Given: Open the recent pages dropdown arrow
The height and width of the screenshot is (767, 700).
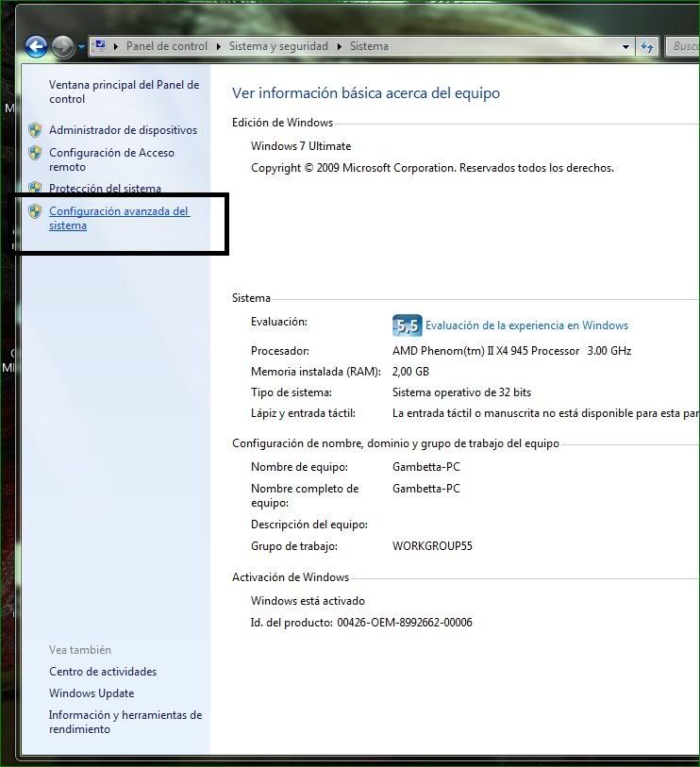Looking at the screenshot, I should [x=81, y=47].
